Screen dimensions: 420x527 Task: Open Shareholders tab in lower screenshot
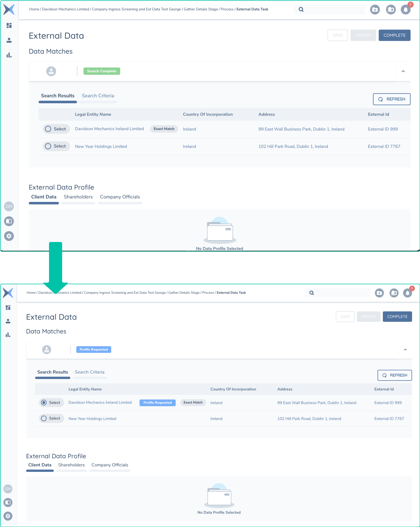[71, 465]
